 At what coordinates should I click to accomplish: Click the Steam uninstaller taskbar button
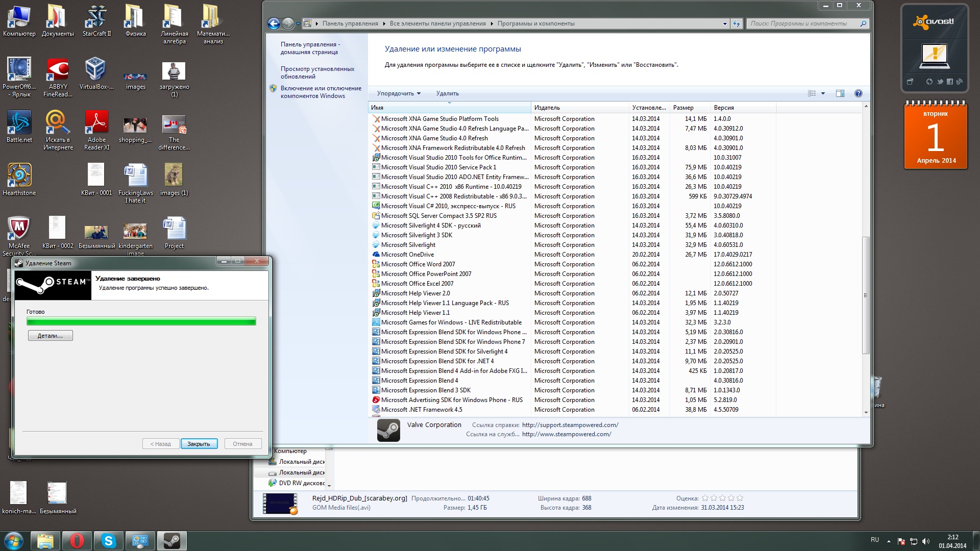(172, 541)
